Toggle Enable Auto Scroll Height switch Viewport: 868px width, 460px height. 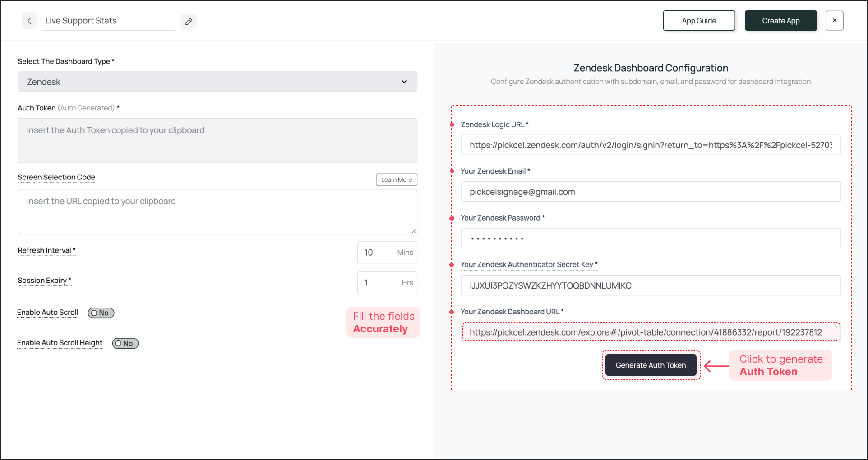tap(125, 344)
